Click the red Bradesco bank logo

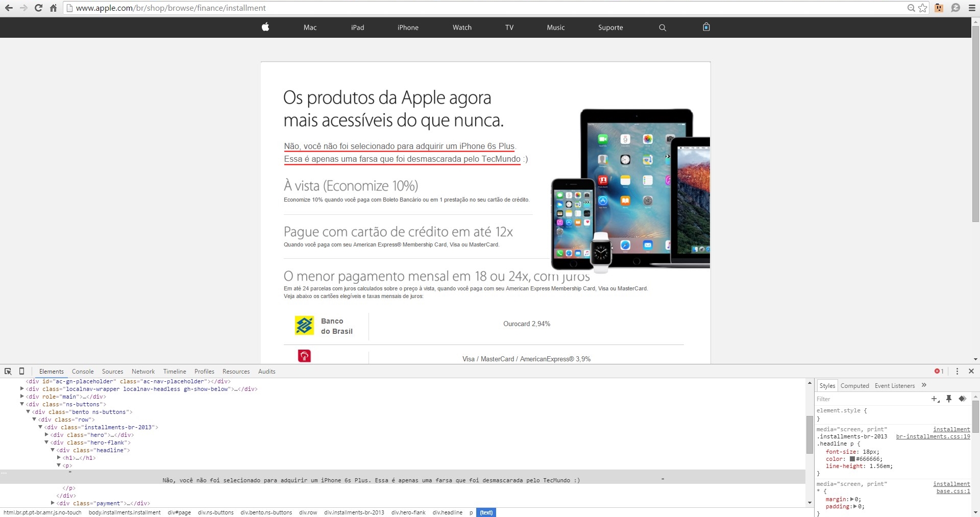[x=304, y=356]
